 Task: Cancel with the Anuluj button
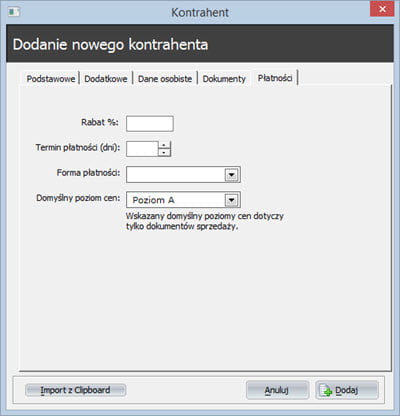point(277,390)
